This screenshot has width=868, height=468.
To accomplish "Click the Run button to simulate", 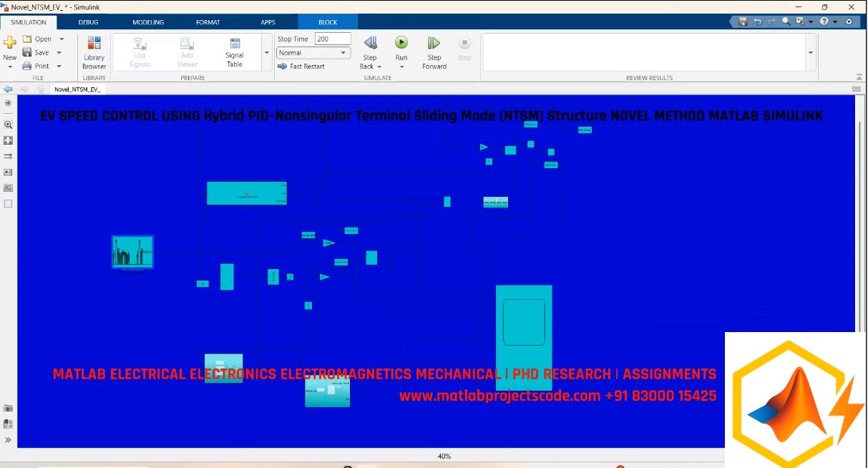I will point(401,44).
